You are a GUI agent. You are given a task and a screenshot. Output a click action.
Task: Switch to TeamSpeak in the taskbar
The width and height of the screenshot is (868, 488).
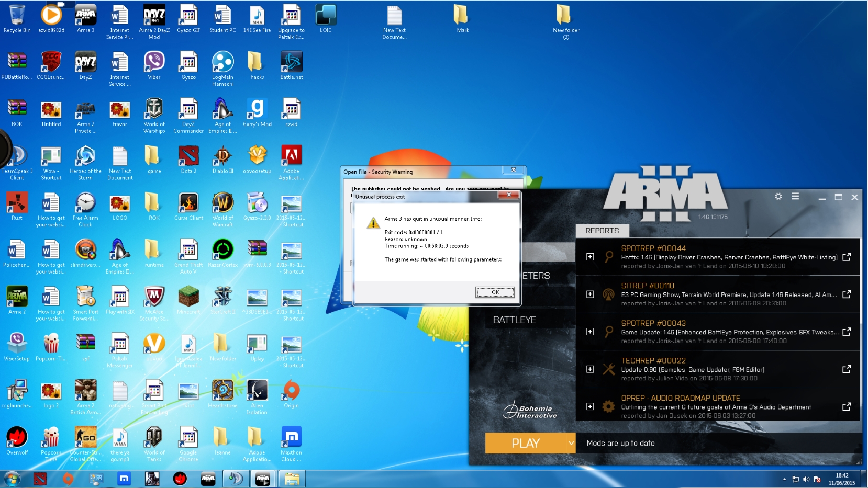tap(235, 479)
